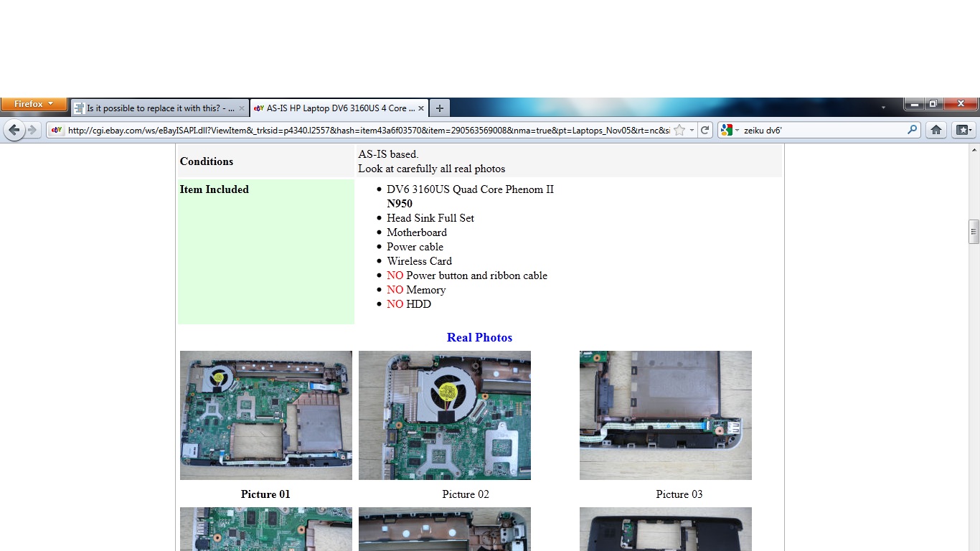
Task: Click the 'N950' bold text
Action: [x=400, y=204]
